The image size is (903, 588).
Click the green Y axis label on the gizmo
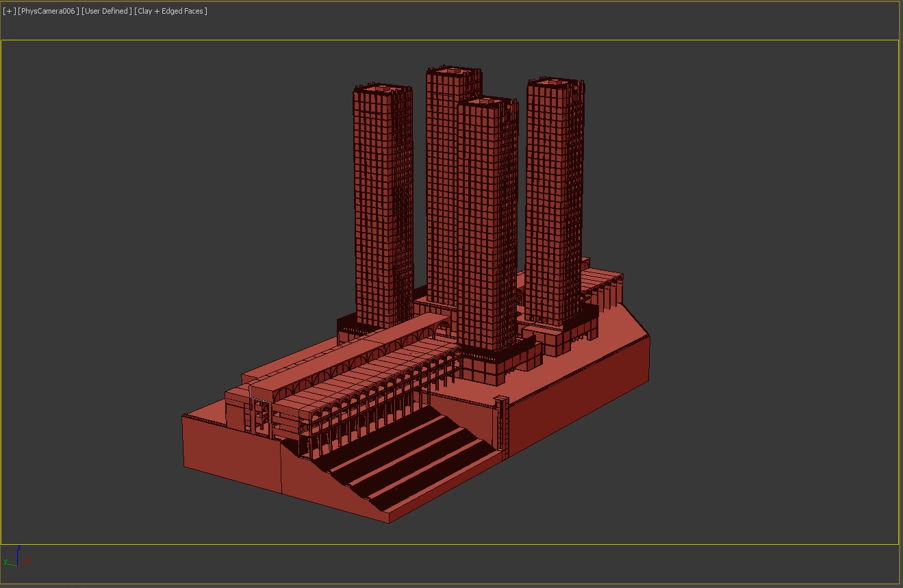click(5, 562)
